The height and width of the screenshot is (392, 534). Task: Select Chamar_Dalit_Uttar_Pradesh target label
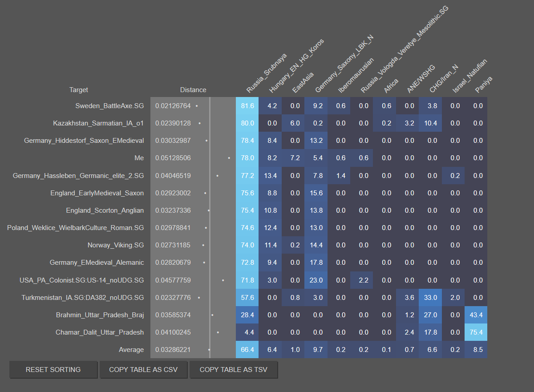coord(100,332)
